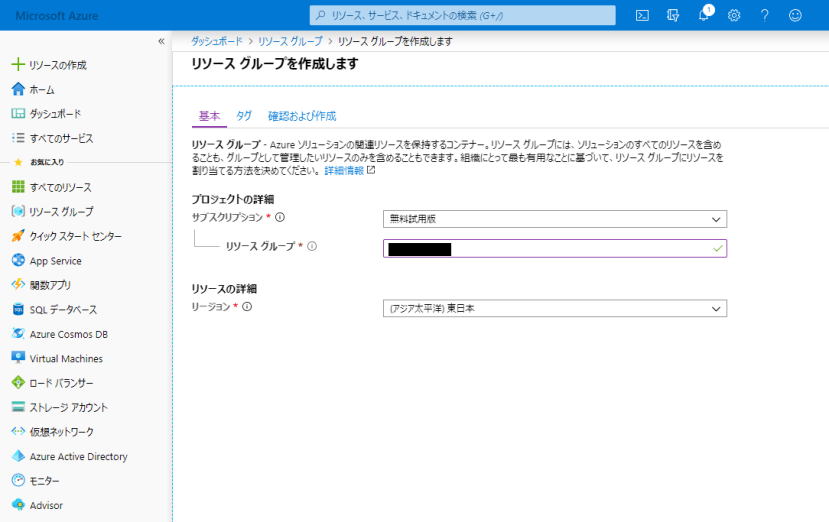Open portal settings gear icon

pyautogui.click(x=734, y=15)
